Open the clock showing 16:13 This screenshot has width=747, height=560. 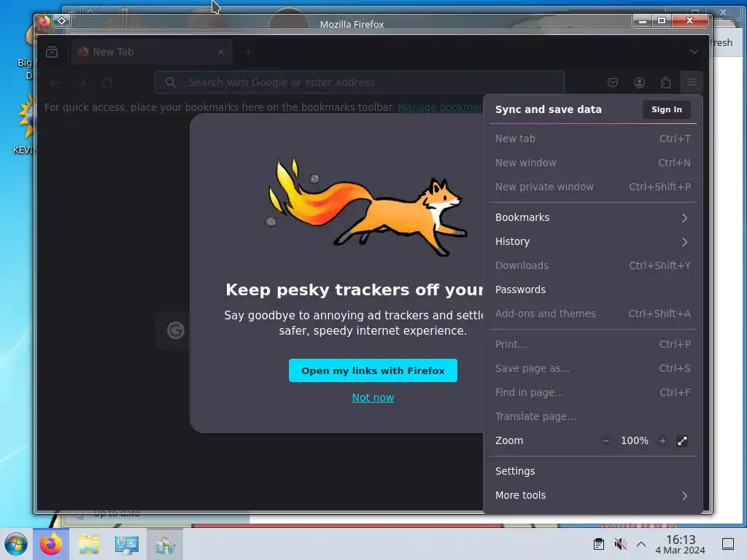(x=681, y=544)
